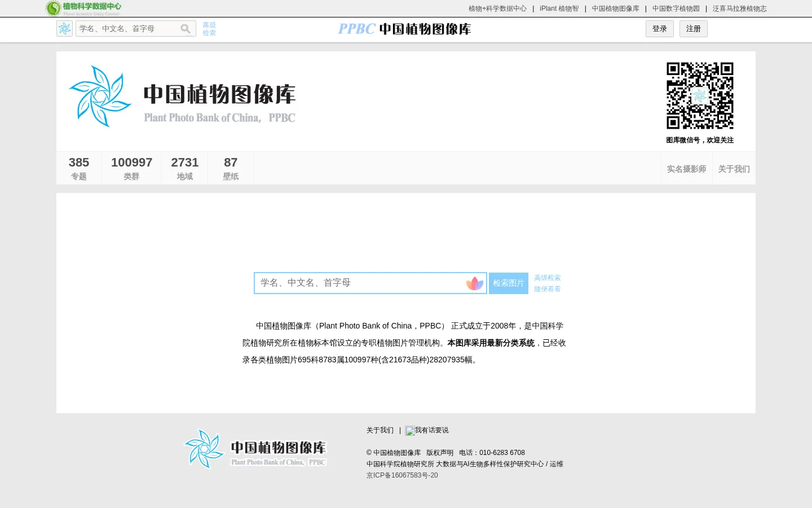Click the 注册 register button
Screen dimensions: 812x508
coord(694,29)
